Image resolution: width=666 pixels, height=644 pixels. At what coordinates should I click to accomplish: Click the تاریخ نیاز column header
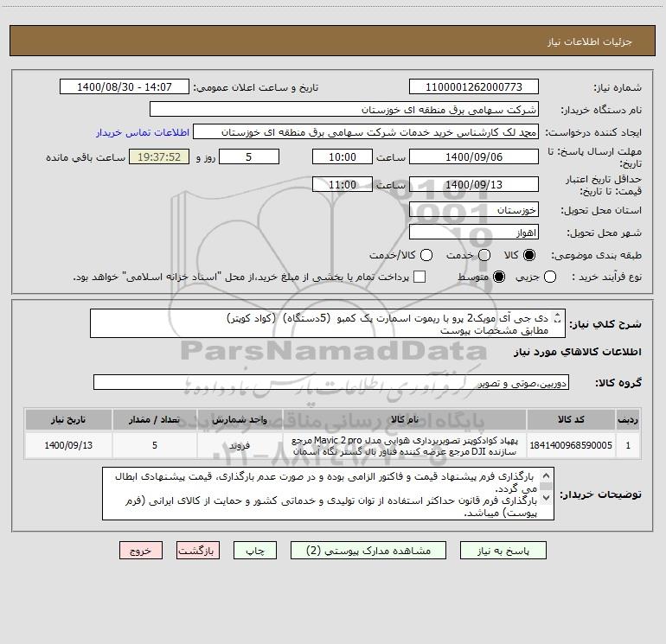click(68, 419)
